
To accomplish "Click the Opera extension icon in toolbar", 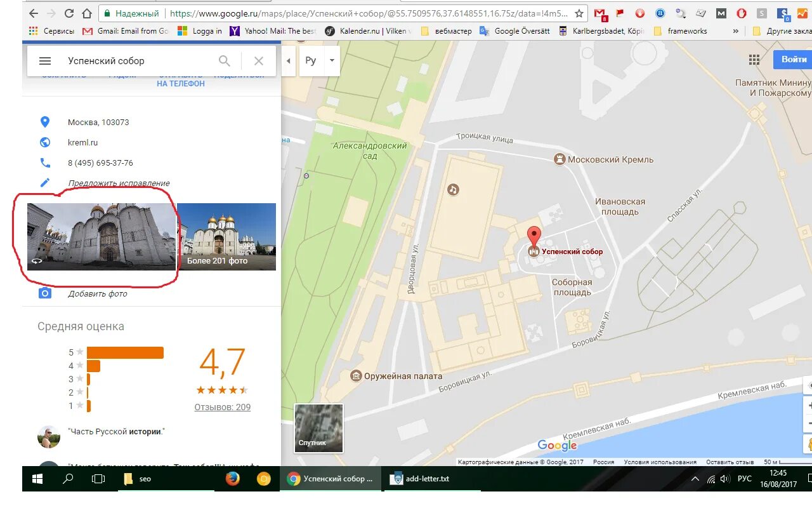I will (x=742, y=13).
